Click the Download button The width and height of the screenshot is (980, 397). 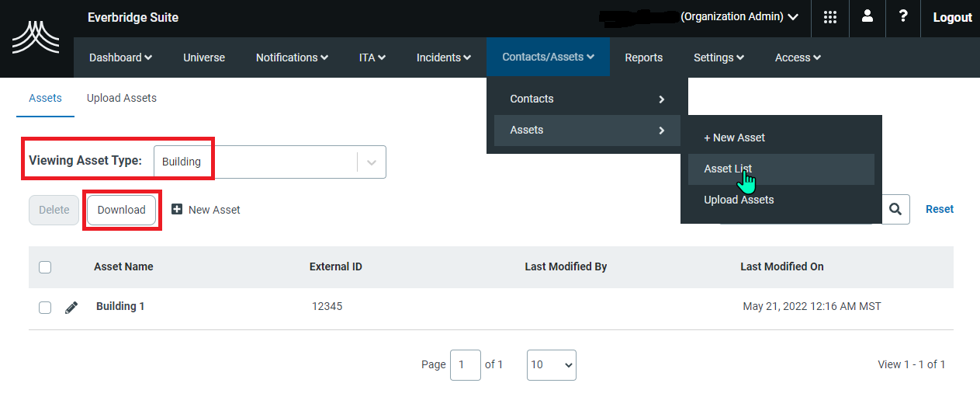(122, 210)
